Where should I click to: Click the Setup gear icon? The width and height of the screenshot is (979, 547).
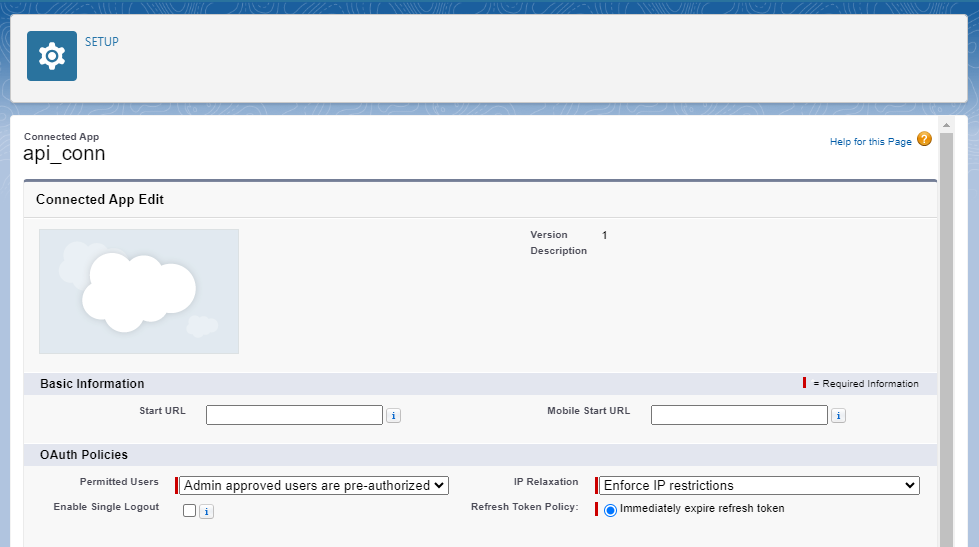point(52,56)
